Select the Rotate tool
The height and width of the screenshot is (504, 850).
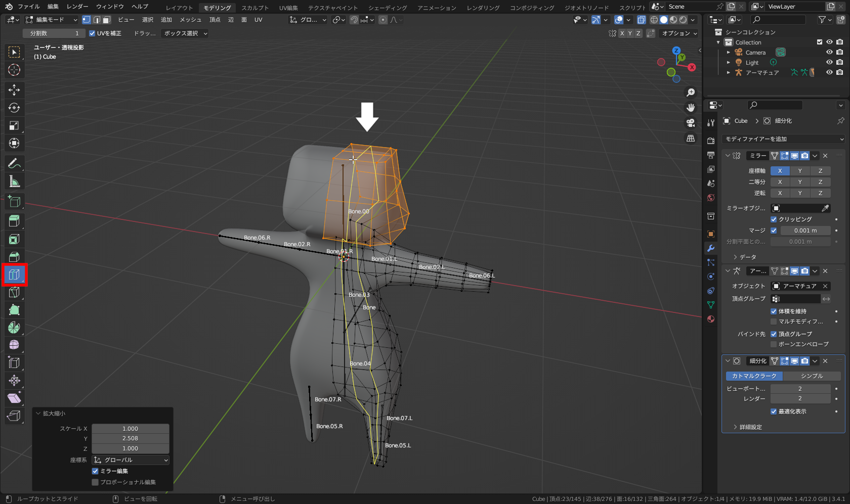(x=14, y=108)
